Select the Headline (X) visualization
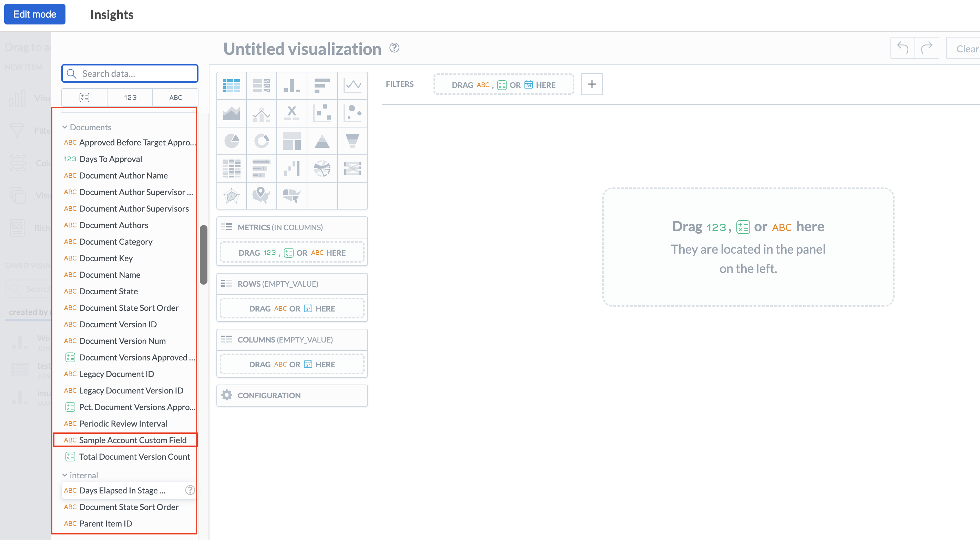 (x=292, y=113)
